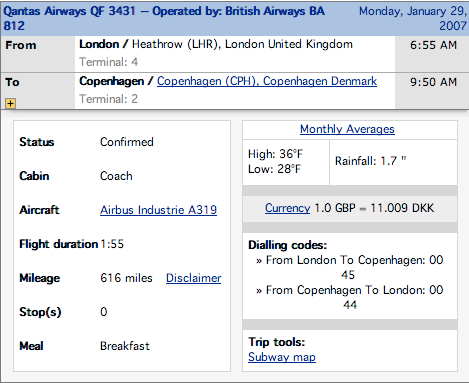The width and height of the screenshot is (469, 383).
Task: Click the Monday, January 29, 2007 date
Action: tap(413, 18)
